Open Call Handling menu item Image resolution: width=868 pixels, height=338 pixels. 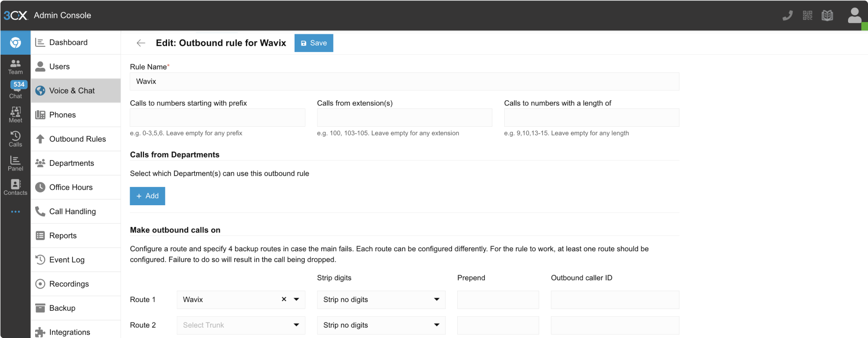click(x=75, y=211)
